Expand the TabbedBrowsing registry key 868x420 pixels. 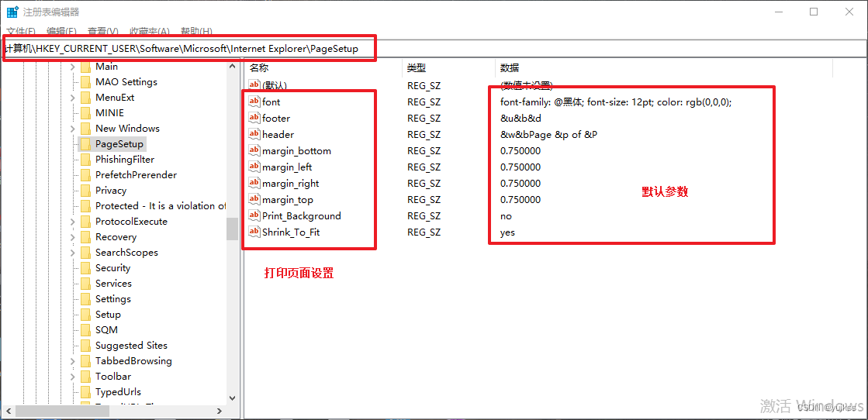(x=72, y=361)
